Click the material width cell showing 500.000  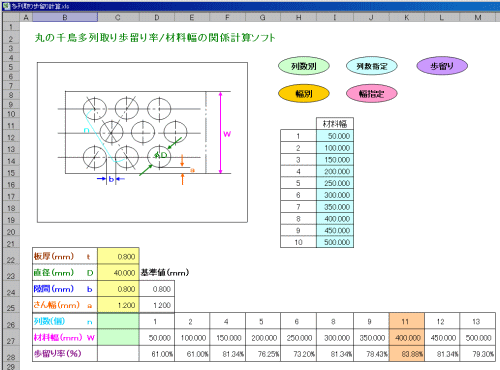pos(335,242)
